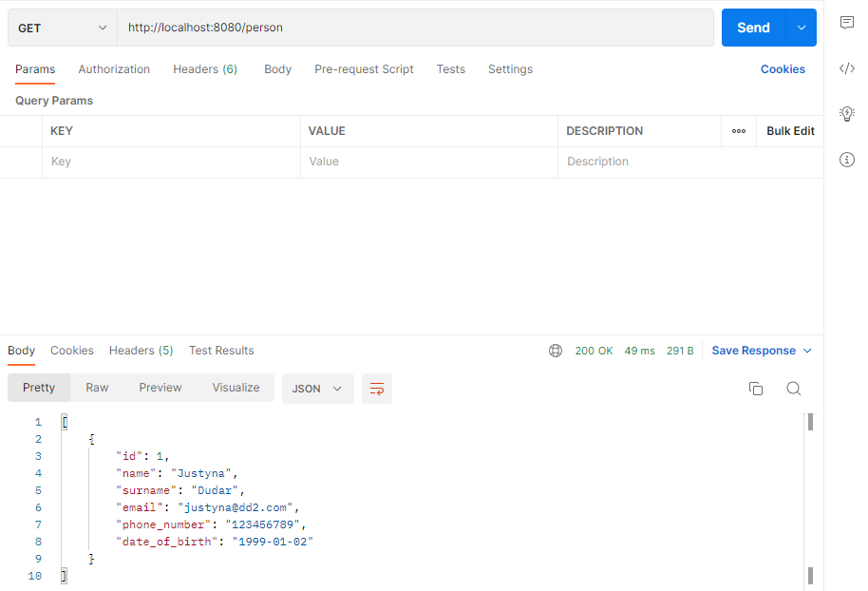
Task: Open search within the response
Action: 794,389
